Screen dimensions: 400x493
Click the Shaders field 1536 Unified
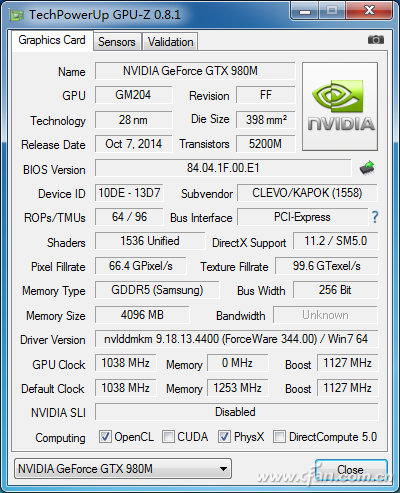150,241
